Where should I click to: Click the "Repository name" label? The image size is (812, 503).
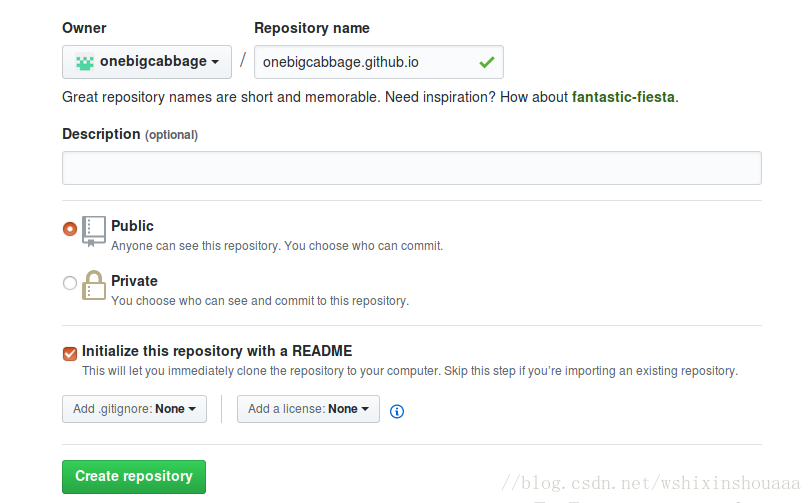click(x=312, y=28)
